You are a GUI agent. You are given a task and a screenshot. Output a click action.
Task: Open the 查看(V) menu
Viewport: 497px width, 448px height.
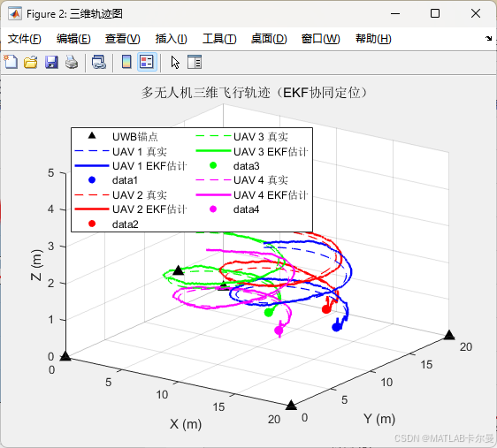pyautogui.click(x=123, y=39)
